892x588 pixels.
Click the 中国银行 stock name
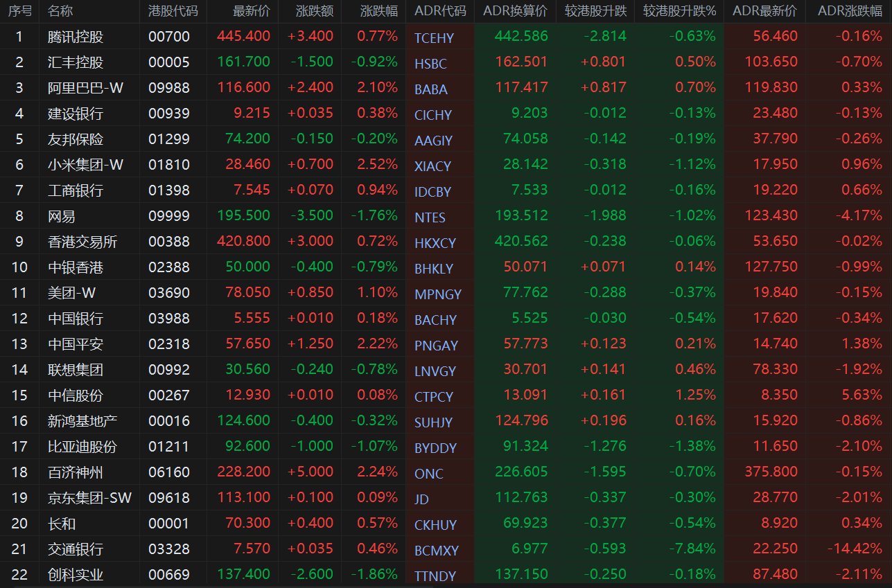click(76, 319)
